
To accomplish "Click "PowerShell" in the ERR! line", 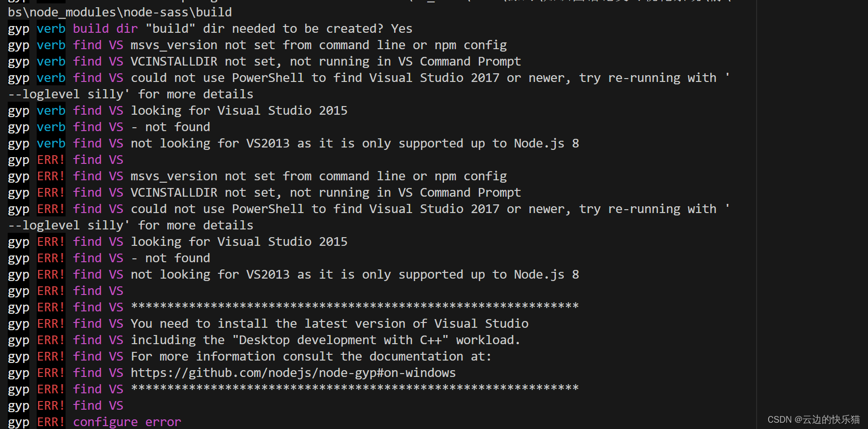I will point(268,209).
